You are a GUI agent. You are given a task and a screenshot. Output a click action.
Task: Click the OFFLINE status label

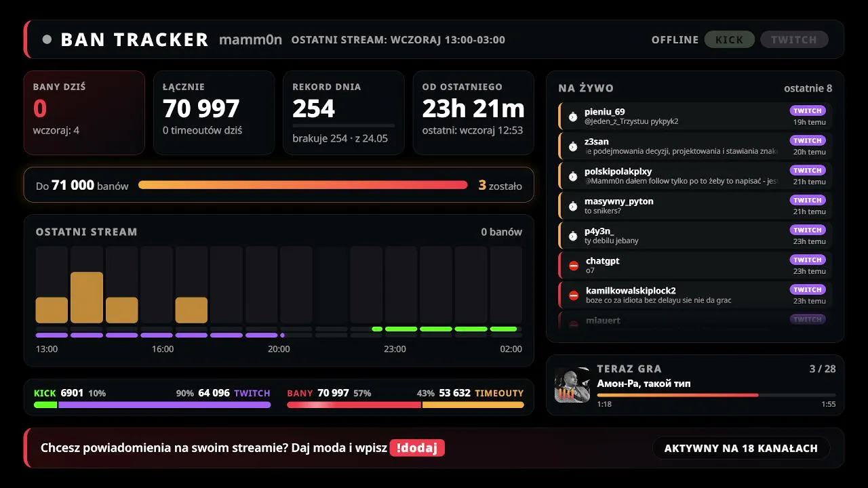point(675,40)
